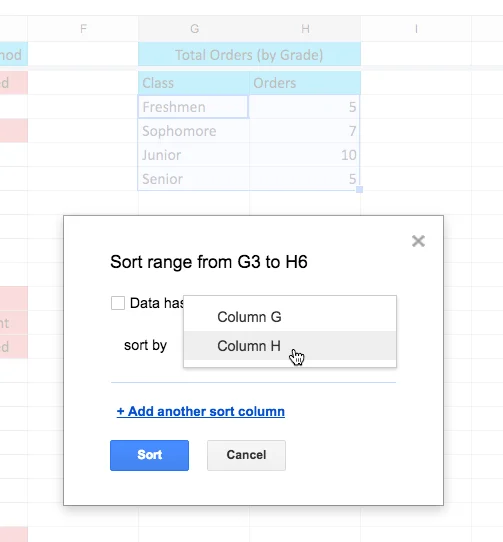Select column H header

point(305,28)
